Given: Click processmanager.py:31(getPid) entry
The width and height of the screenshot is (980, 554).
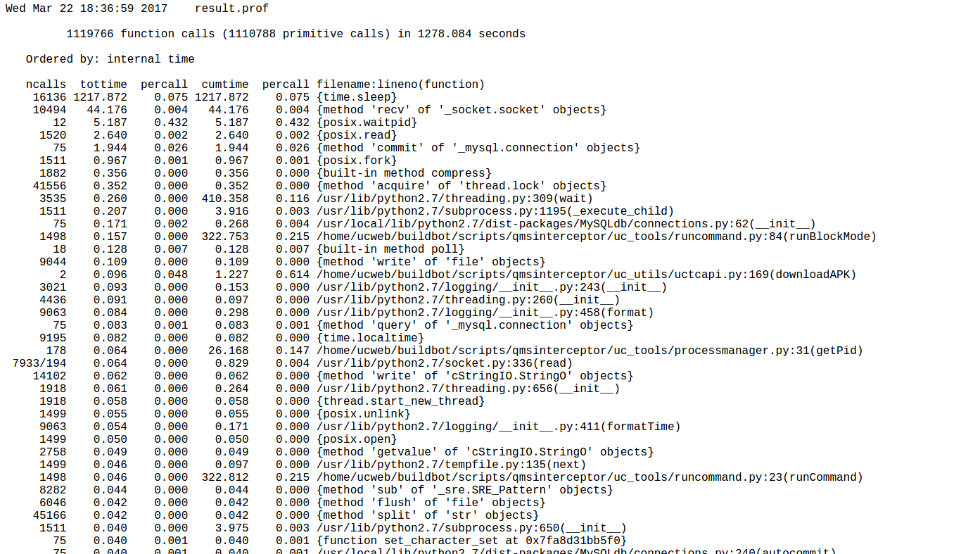Looking at the screenshot, I should (x=590, y=351).
